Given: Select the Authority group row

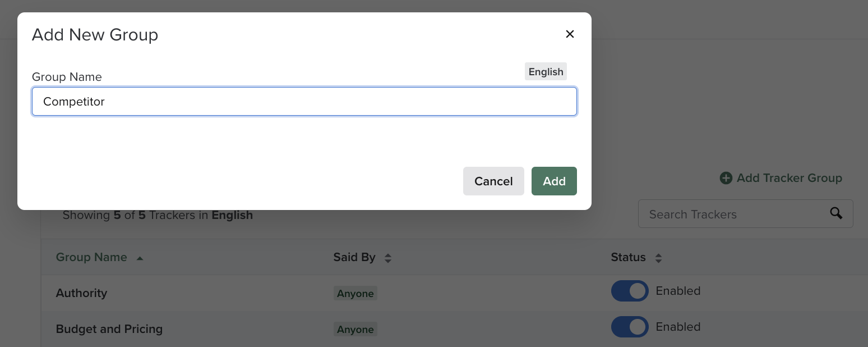Looking at the screenshot, I should pos(81,293).
